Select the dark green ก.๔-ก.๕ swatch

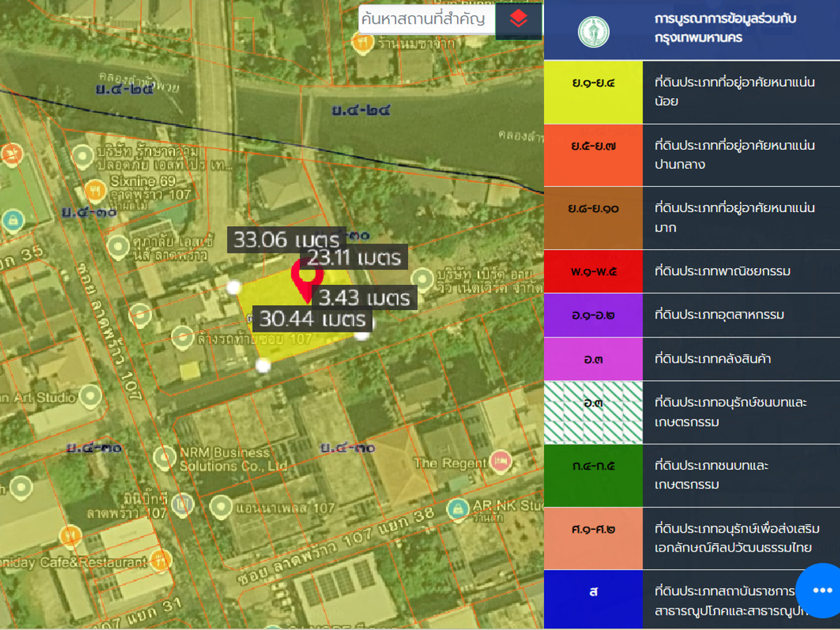click(593, 475)
